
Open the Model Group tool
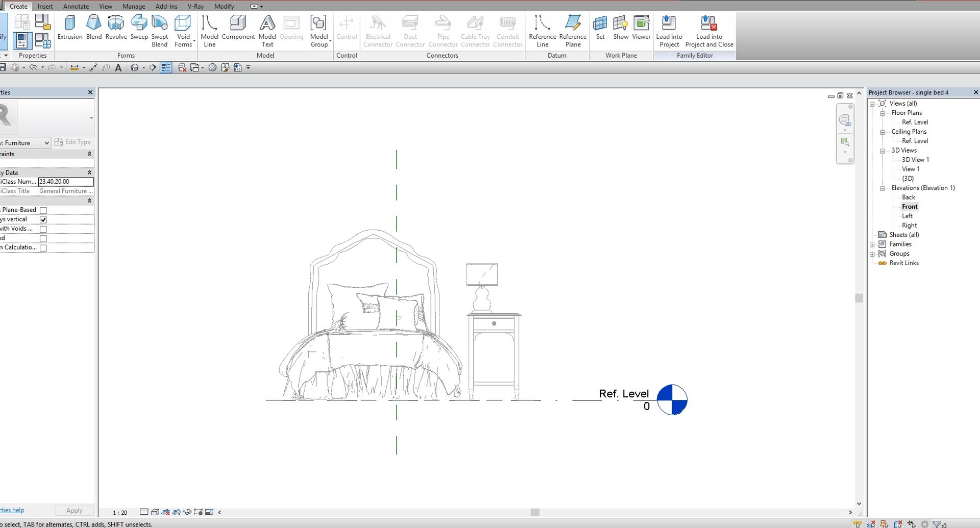tap(319, 31)
